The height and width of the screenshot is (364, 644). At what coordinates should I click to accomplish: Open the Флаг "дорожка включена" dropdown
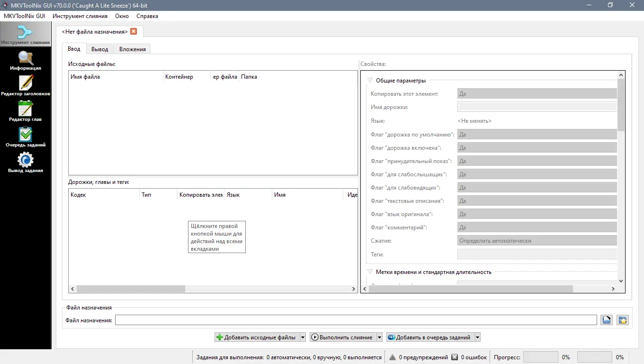pos(537,148)
